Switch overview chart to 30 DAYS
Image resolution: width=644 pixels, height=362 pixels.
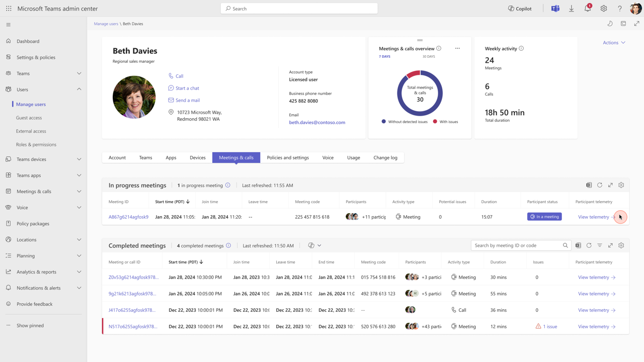click(429, 56)
